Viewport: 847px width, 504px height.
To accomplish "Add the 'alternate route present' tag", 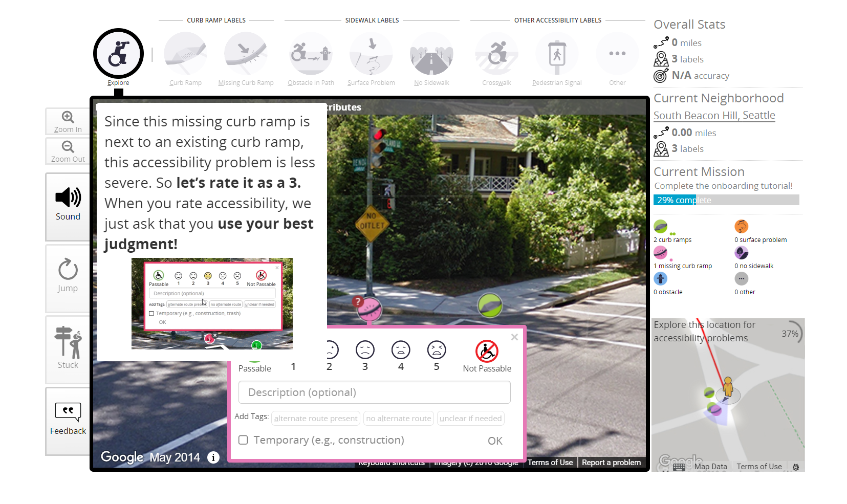I will tap(315, 418).
